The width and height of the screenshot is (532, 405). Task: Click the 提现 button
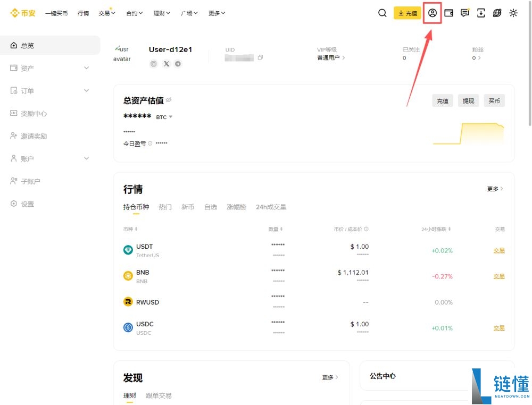[x=468, y=100]
